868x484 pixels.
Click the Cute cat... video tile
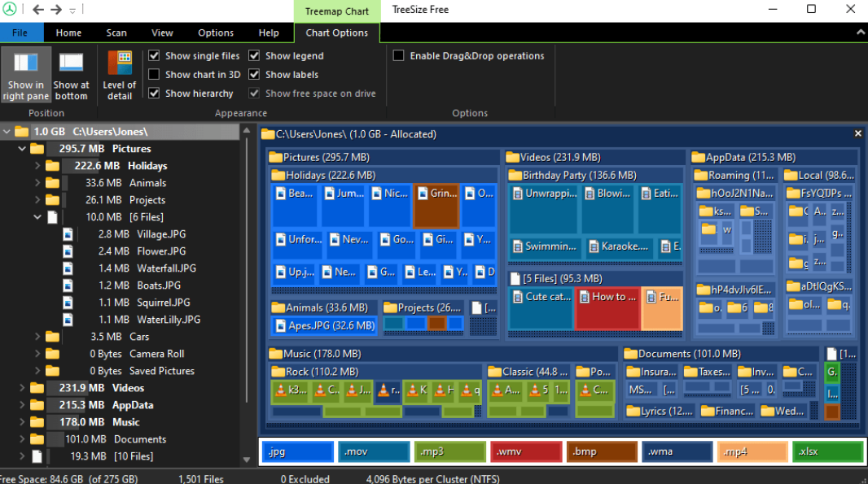pyautogui.click(x=541, y=308)
